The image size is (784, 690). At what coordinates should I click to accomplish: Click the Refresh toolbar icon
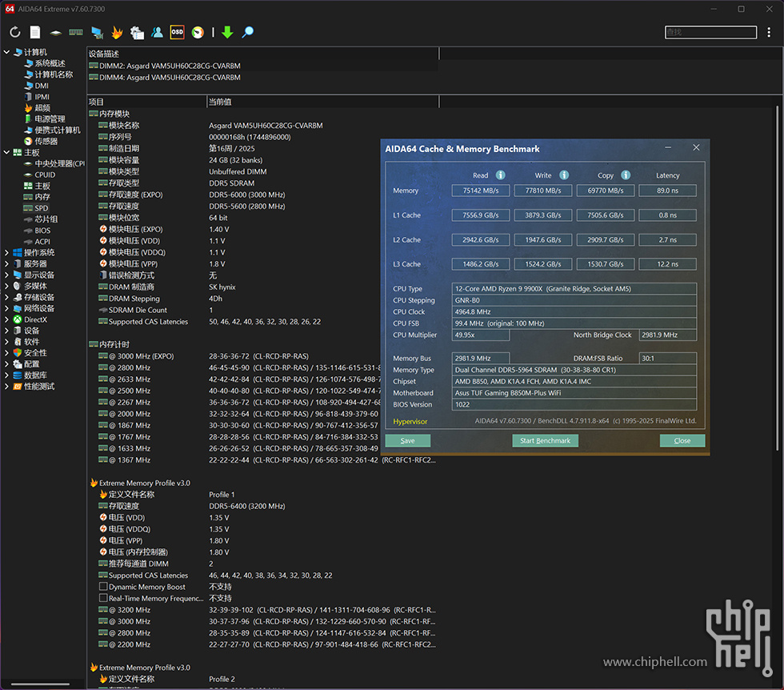(15, 33)
